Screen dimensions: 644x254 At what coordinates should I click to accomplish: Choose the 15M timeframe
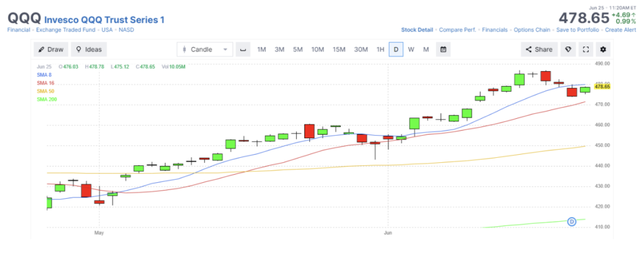point(339,49)
